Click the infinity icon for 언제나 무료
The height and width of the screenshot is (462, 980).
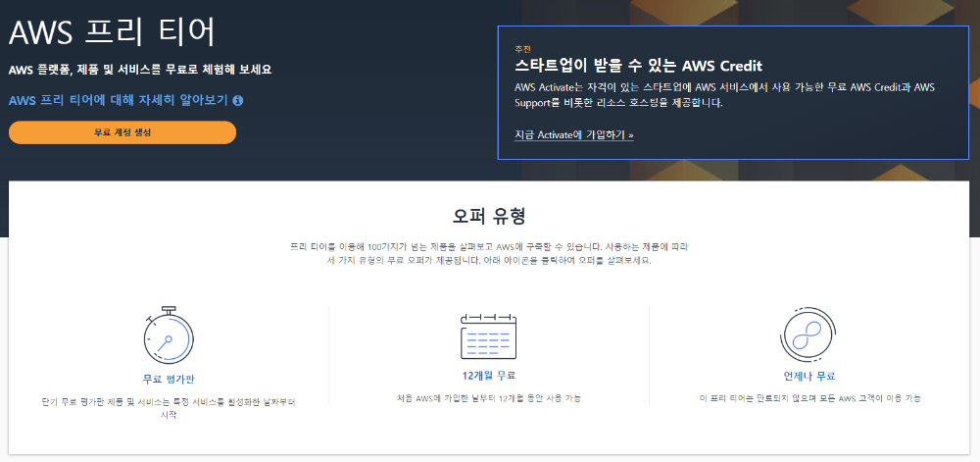click(808, 336)
